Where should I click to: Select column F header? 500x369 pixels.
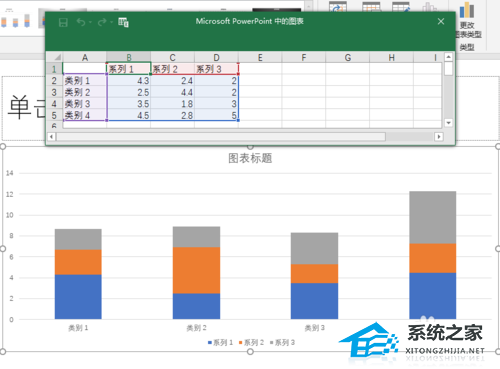point(304,58)
